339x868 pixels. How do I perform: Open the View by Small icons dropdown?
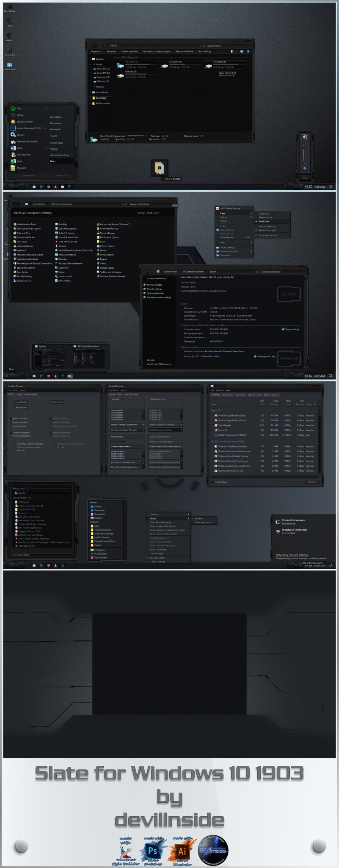pos(153,213)
